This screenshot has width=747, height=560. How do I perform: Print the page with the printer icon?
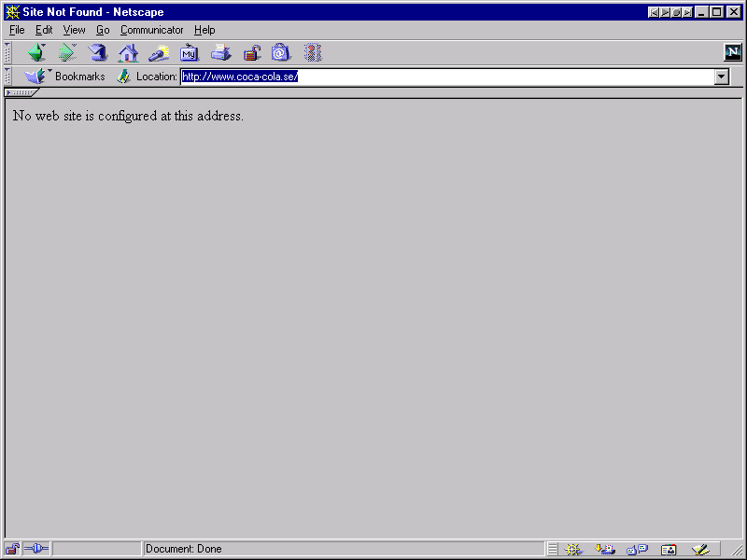tap(220, 52)
